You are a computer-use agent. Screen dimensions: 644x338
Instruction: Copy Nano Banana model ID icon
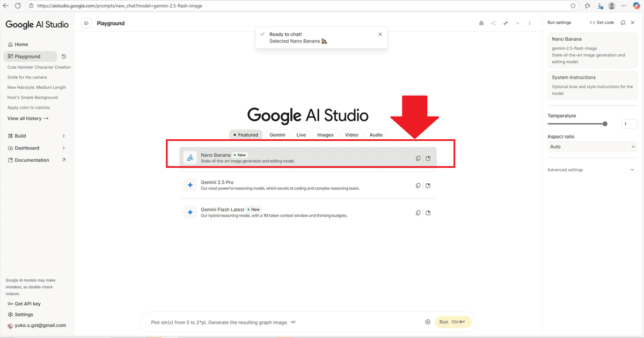pyautogui.click(x=418, y=158)
